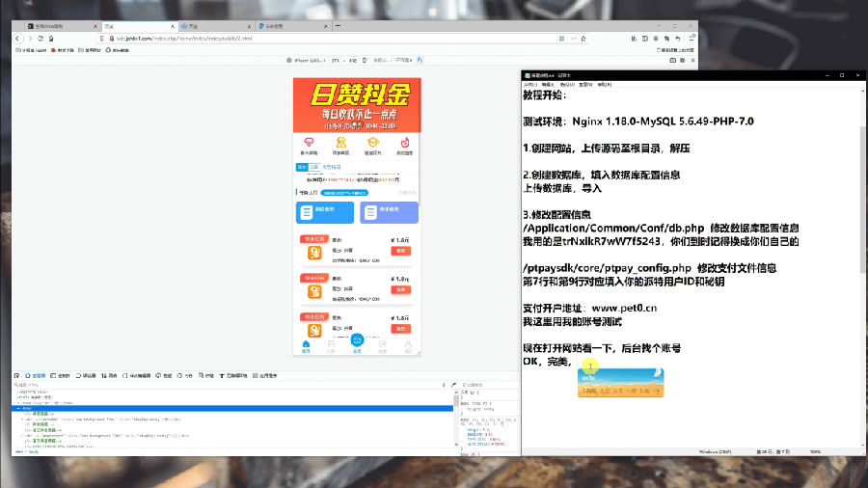Click the Search HTML field in the inspector
Screen dimensions: 868x488
point(227,385)
